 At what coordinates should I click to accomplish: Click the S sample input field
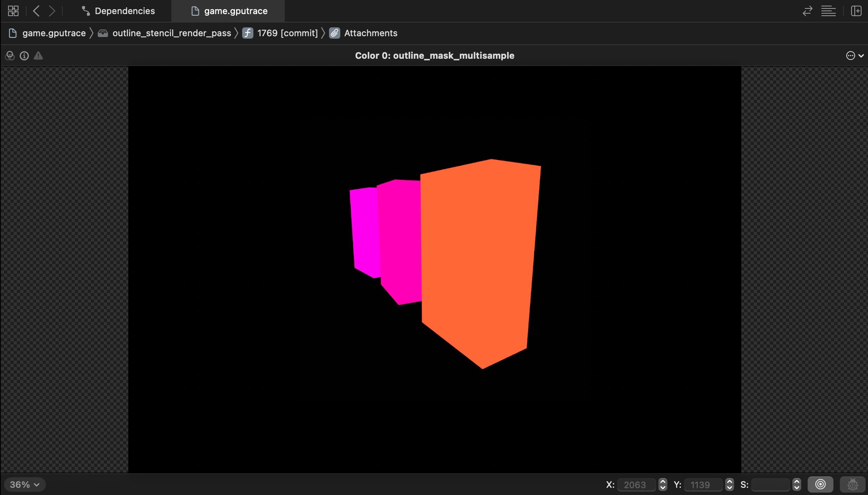pos(770,485)
